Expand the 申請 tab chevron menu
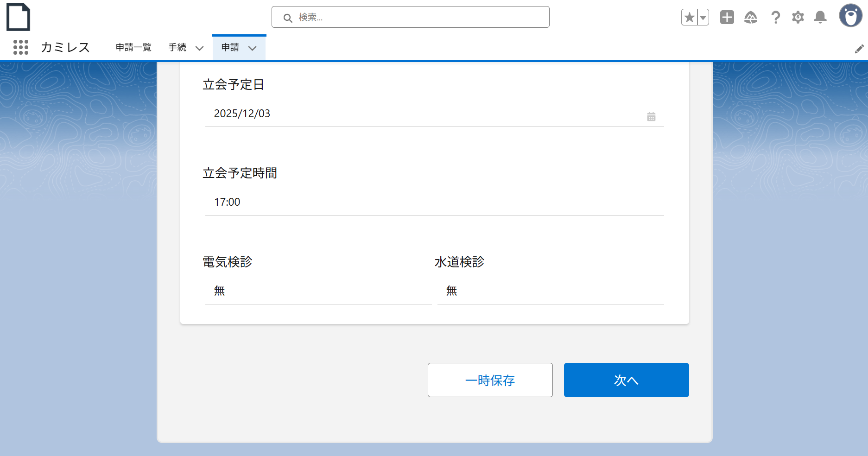The width and height of the screenshot is (868, 456). point(253,48)
